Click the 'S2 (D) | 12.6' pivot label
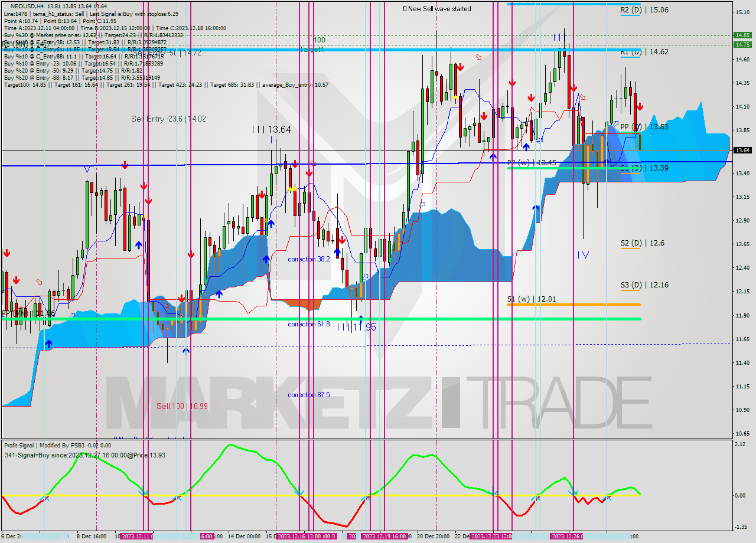Image resolution: width=756 pixels, height=543 pixels. click(x=642, y=243)
